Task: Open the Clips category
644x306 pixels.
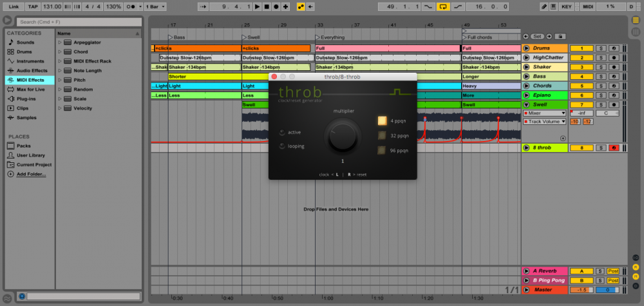Action: click(23, 108)
